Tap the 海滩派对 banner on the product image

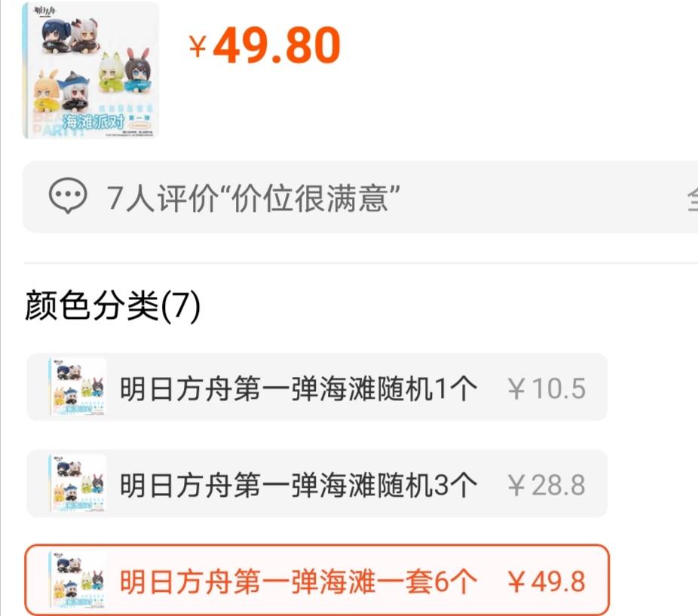pos(93,121)
